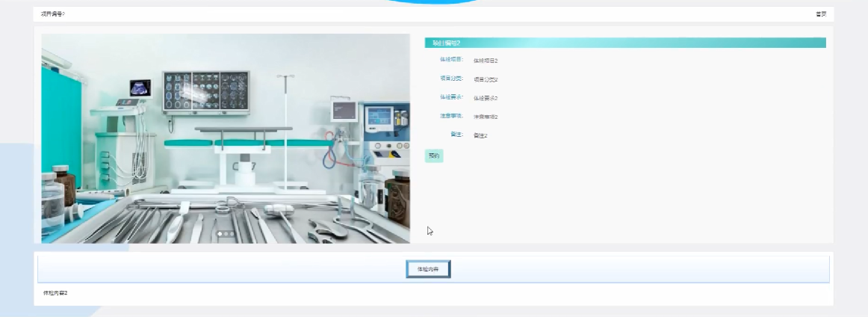The image size is (868, 317).
Task: Click the 项目分类: field label
Action: pyautogui.click(x=452, y=79)
